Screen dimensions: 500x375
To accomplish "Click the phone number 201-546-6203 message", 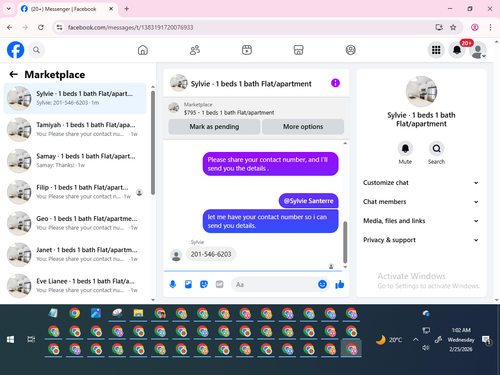I will [211, 254].
